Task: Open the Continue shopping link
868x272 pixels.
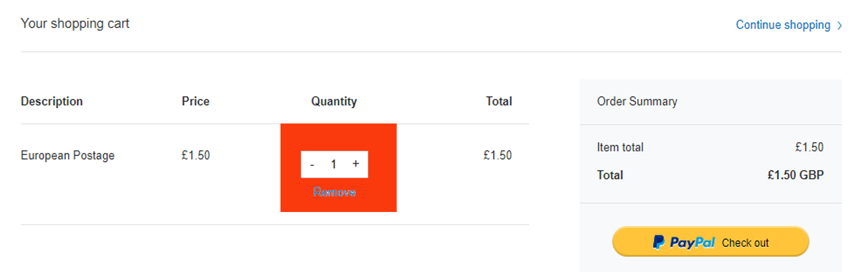Action: (x=783, y=25)
